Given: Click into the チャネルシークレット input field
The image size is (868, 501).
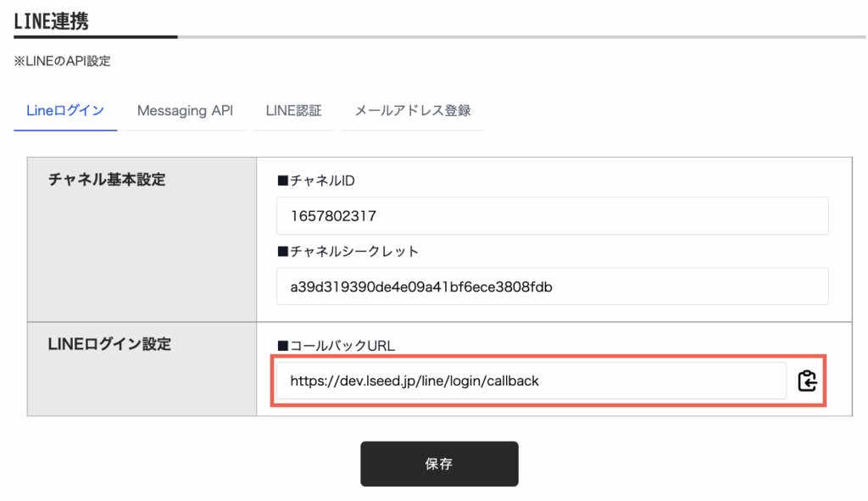Looking at the screenshot, I should tap(551, 287).
